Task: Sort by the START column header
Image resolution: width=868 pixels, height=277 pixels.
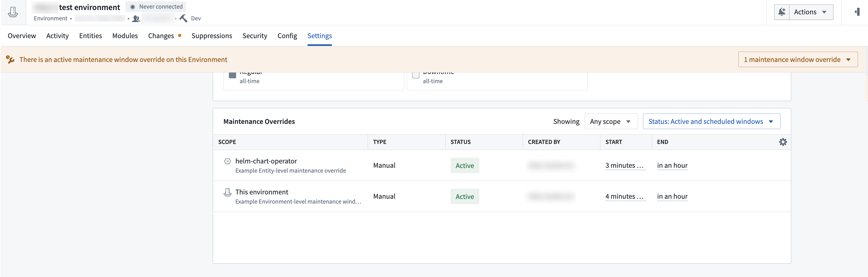Action: click(613, 142)
